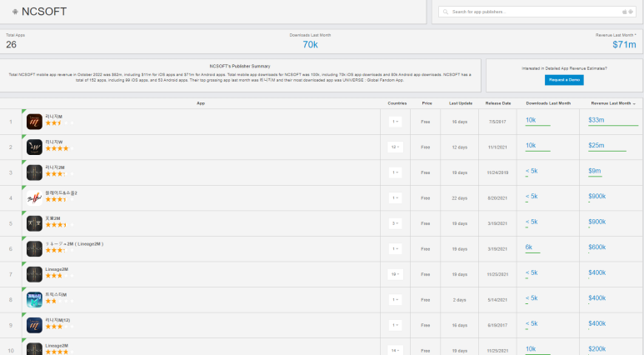
Task: Sort table by Last Update column
Action: click(461, 103)
